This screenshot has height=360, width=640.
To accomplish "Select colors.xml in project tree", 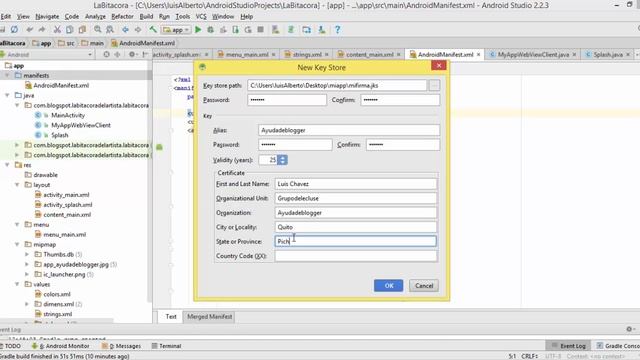I will click(57, 294).
